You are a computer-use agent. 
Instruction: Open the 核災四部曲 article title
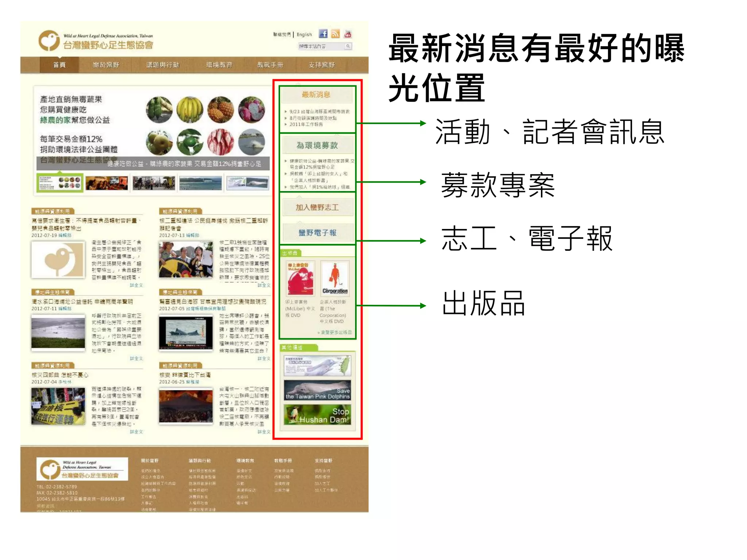60,375
